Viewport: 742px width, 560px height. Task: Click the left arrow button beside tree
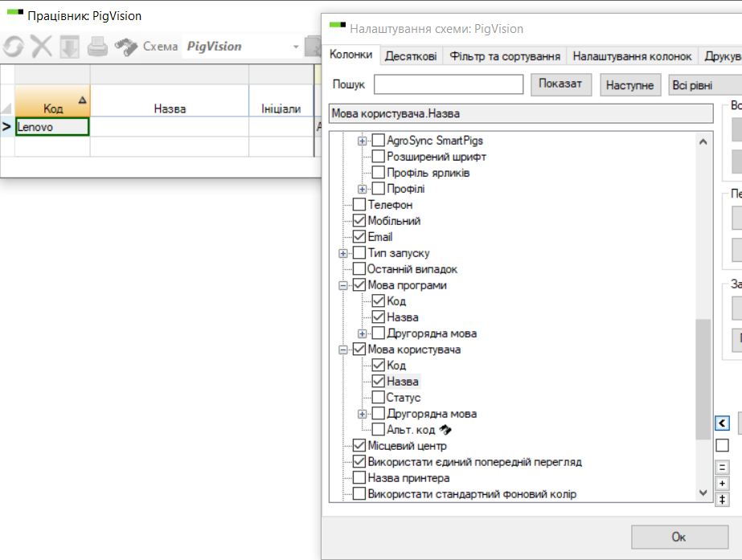point(722,423)
